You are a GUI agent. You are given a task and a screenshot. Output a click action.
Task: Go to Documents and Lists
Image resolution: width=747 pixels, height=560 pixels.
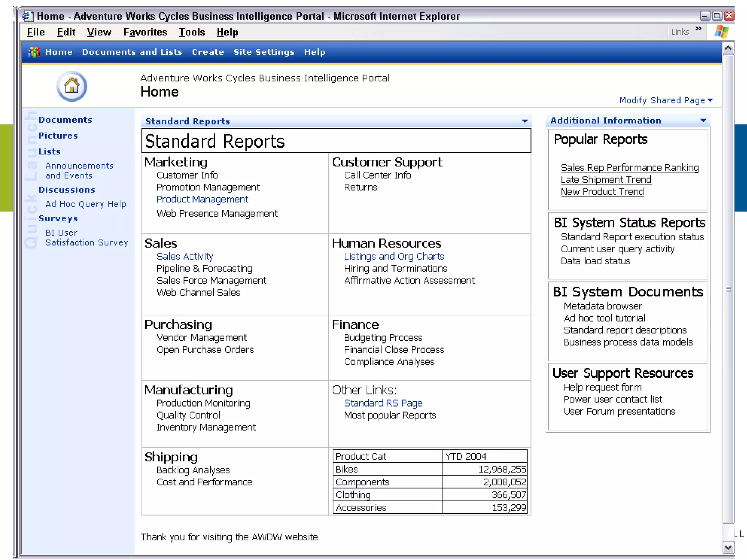pos(132,52)
